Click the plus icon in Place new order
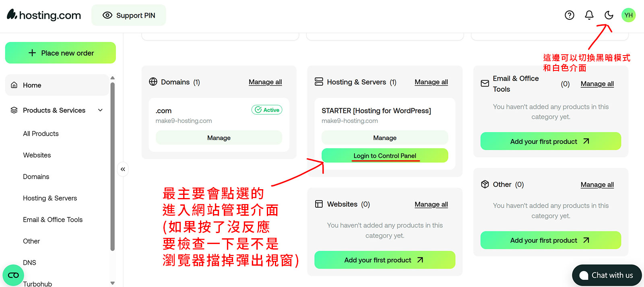Viewport: 644px width, 287px height. [x=32, y=53]
